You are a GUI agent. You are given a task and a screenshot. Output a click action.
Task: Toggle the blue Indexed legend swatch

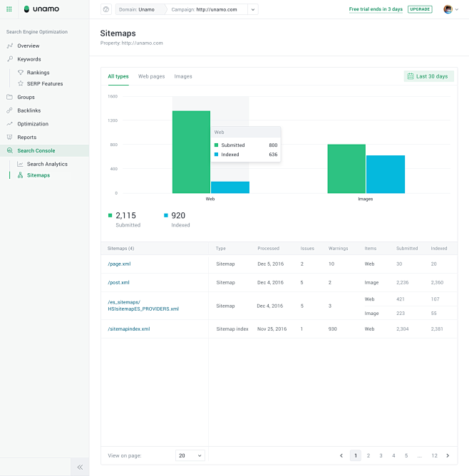(x=166, y=215)
